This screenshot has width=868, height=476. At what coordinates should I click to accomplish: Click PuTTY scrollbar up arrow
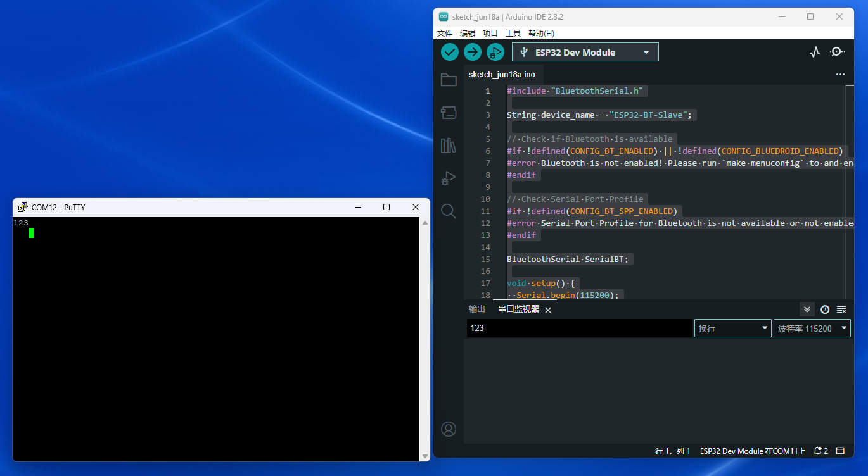pyautogui.click(x=425, y=222)
